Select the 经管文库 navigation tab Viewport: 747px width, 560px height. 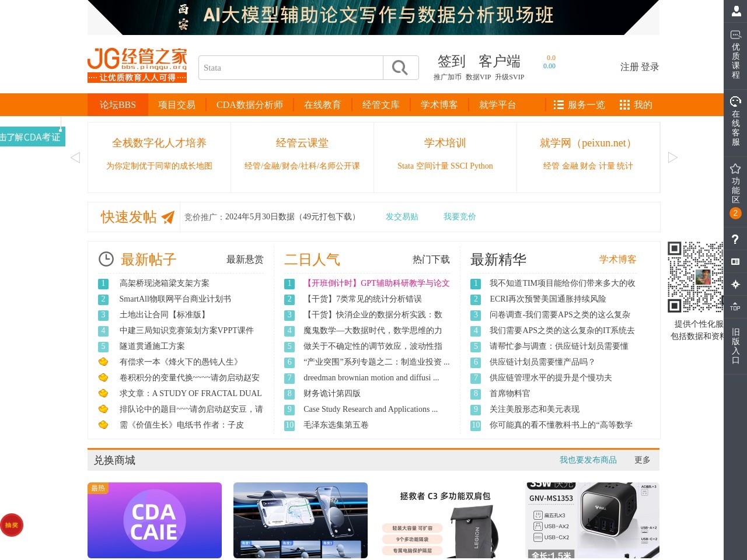coord(381,104)
